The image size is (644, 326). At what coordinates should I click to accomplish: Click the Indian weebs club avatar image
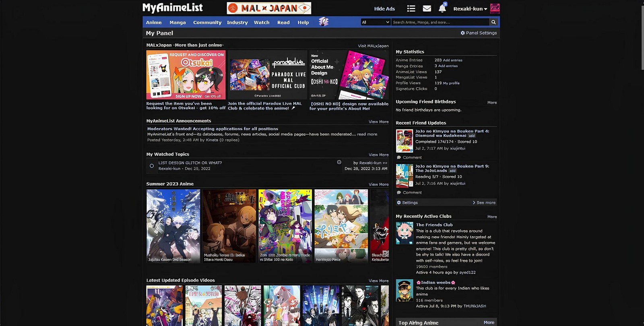pos(405,291)
